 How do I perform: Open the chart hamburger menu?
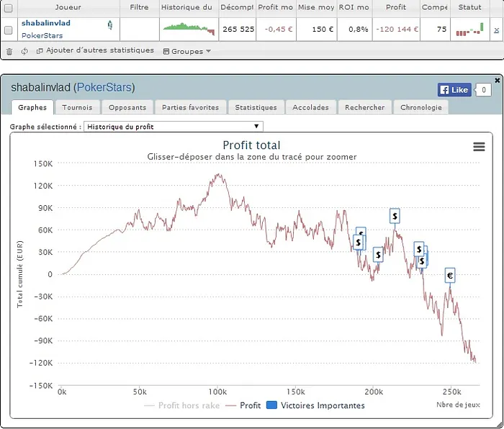coord(479,147)
